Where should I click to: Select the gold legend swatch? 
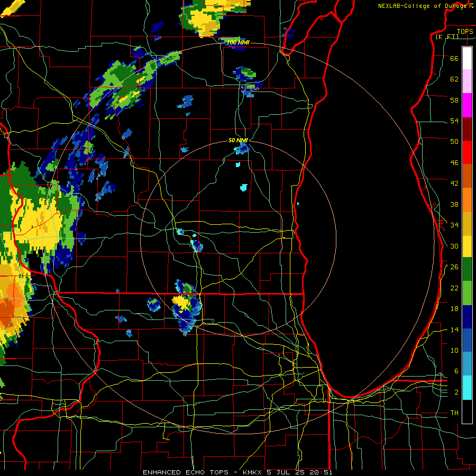[467, 224]
